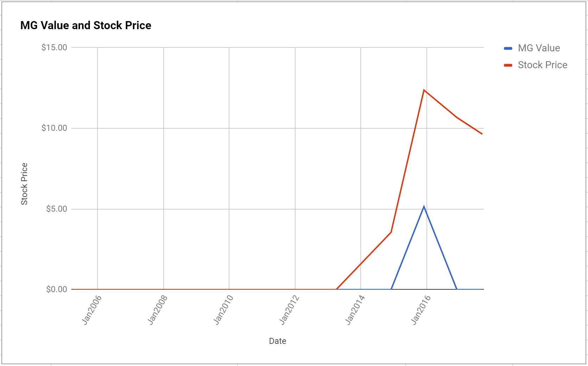
Task: Click the Jan2016 date label
Action: (421, 310)
